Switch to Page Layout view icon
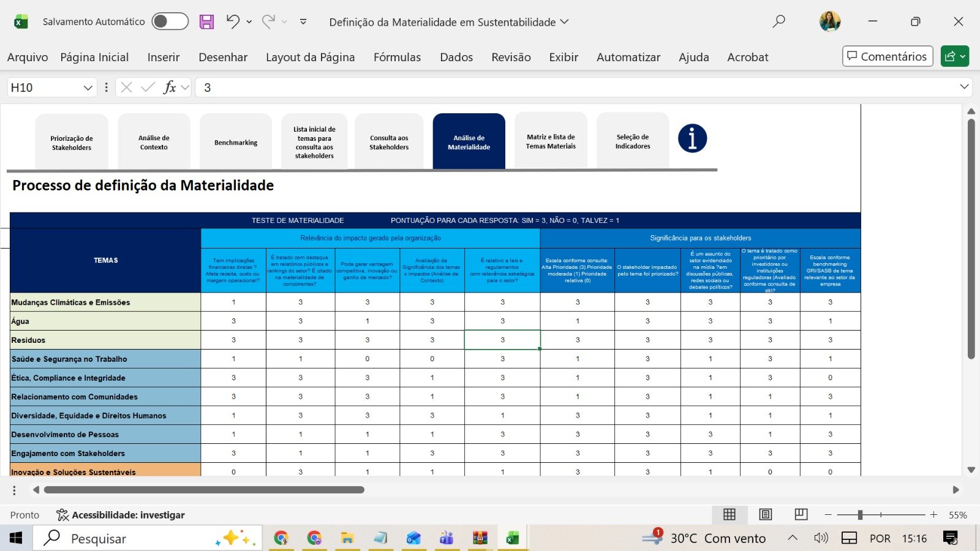Image resolution: width=980 pixels, height=551 pixels. (x=765, y=514)
